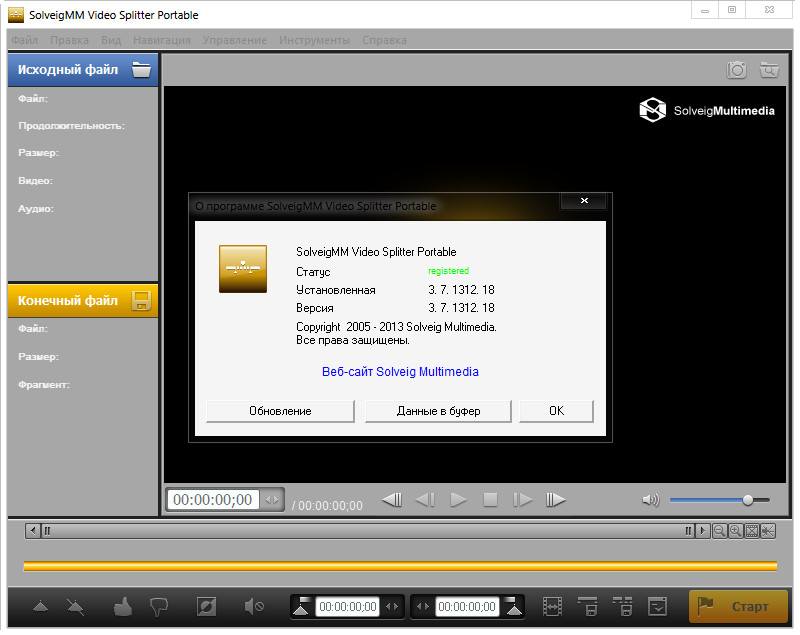
Task: Open the Веб-сайт Solveig Multimedia link
Action: pyautogui.click(x=400, y=372)
